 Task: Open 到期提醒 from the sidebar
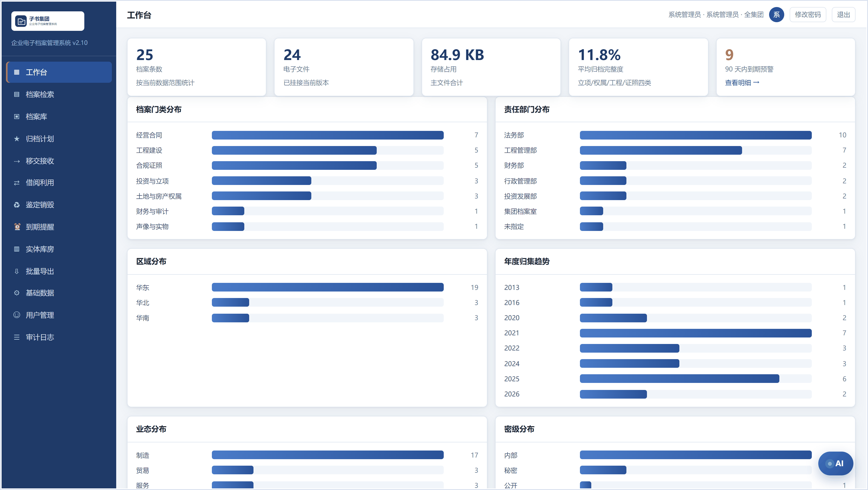[x=59, y=227]
